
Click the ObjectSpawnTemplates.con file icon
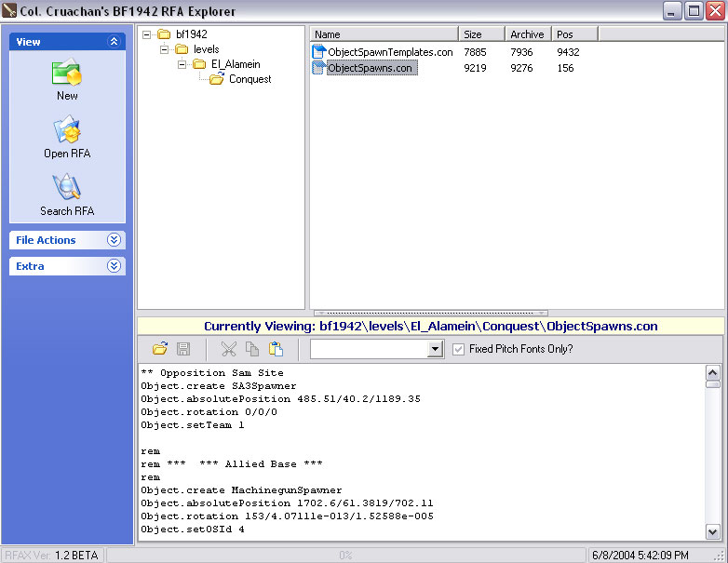(318, 51)
